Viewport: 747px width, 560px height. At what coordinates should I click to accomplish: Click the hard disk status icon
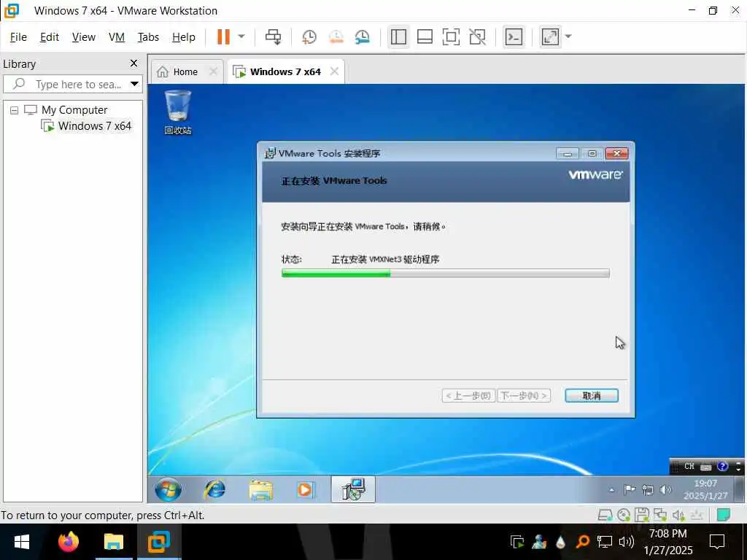(x=605, y=515)
